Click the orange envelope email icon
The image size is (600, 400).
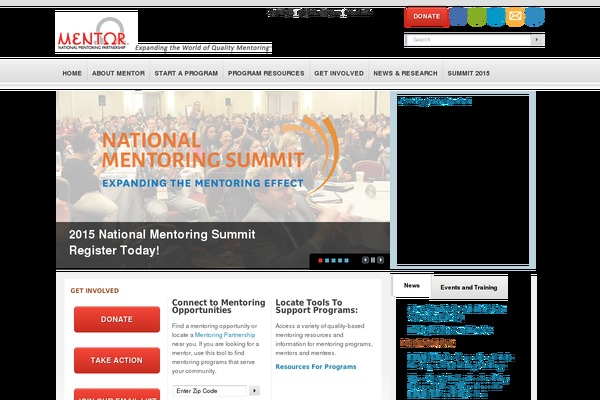[x=515, y=16]
